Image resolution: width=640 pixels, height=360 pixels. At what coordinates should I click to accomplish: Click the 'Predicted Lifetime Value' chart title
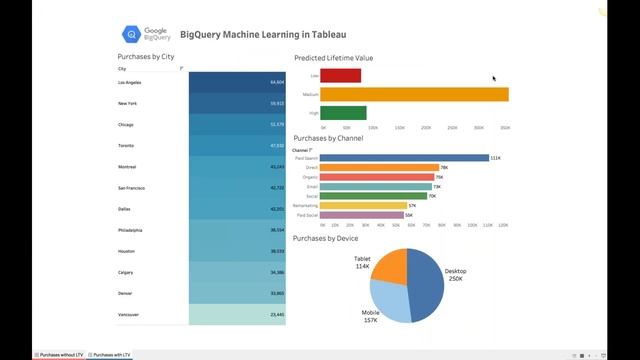pyautogui.click(x=333, y=58)
